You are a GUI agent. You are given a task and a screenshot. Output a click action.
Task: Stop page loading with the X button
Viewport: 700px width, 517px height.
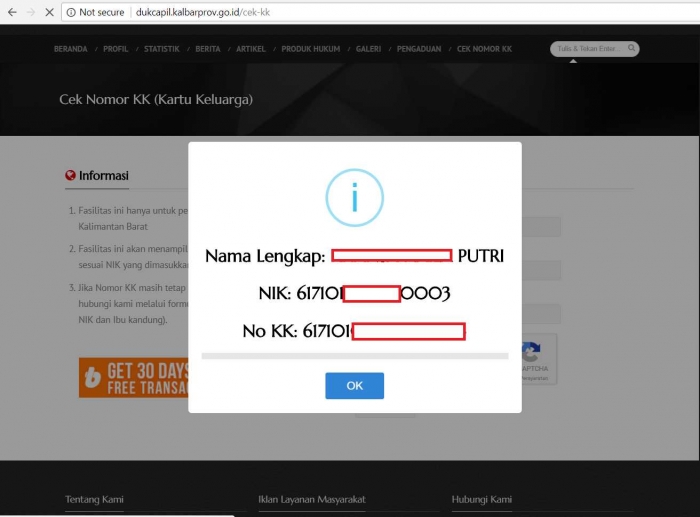tap(49, 12)
